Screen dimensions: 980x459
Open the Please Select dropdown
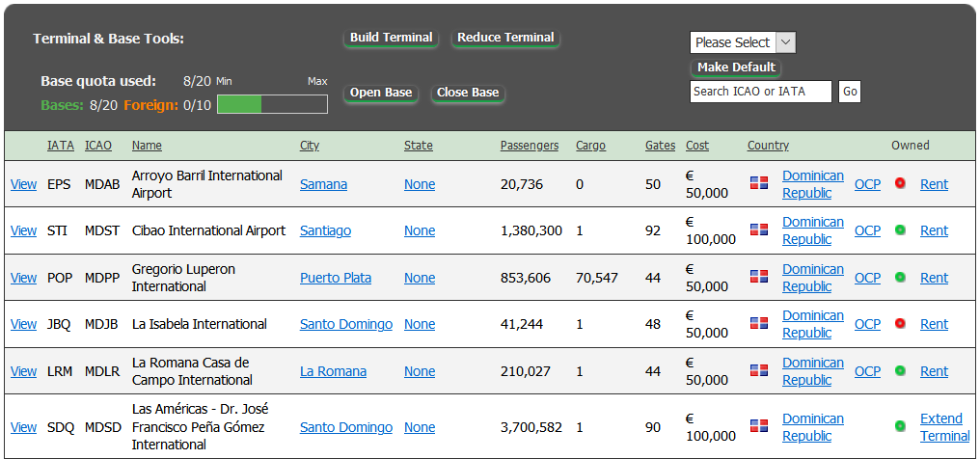tap(743, 42)
